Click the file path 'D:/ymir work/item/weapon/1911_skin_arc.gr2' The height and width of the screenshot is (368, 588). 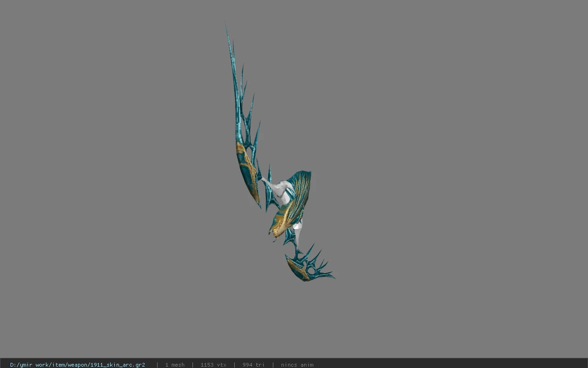[x=78, y=365]
